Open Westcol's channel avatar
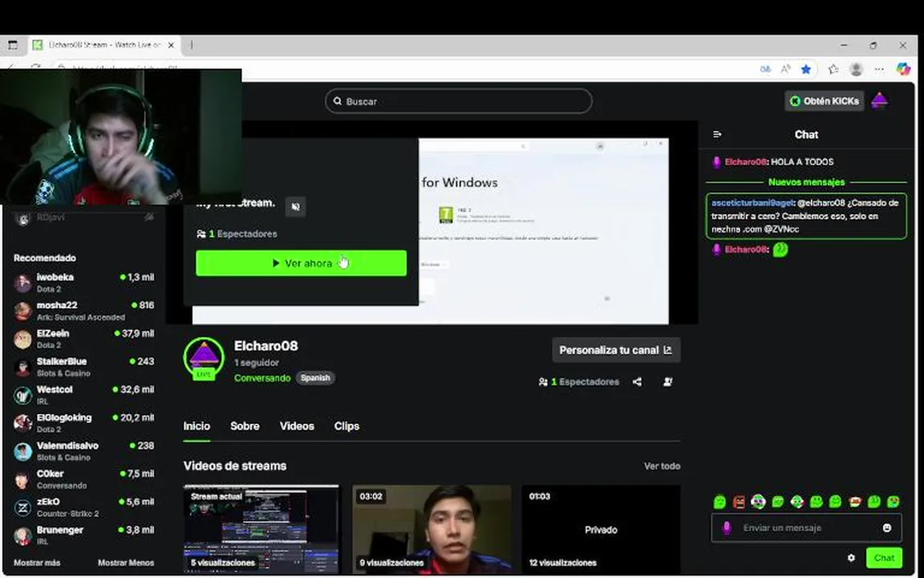This screenshot has width=924, height=578. pos(23,395)
